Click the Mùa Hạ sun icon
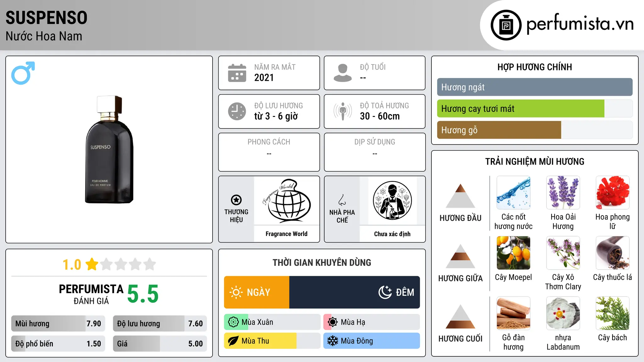The width and height of the screenshot is (644, 362). point(333,322)
